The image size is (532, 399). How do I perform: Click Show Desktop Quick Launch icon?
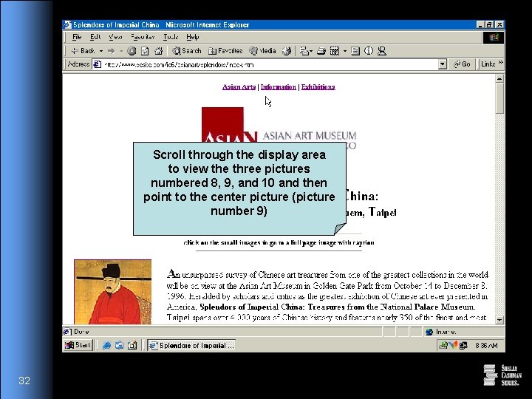[x=132, y=345]
